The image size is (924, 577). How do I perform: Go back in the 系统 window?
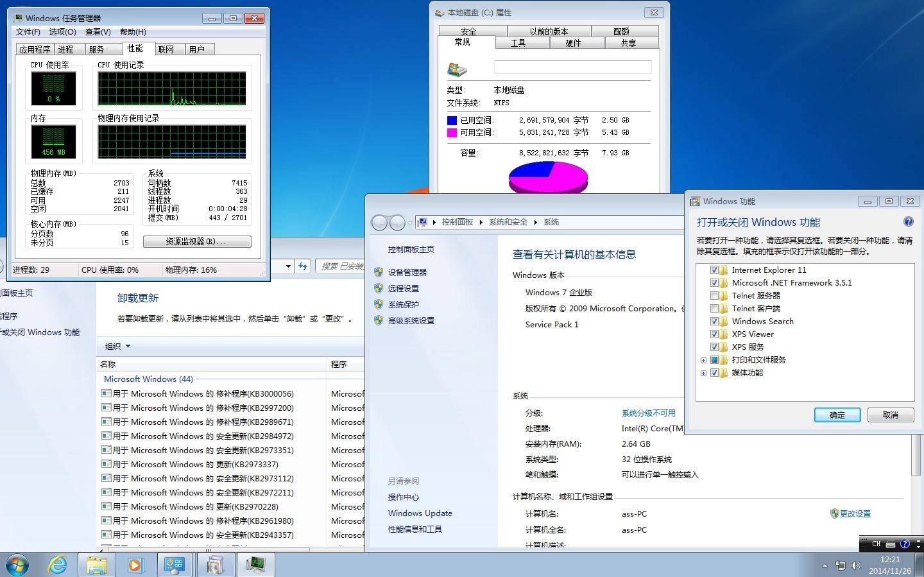pos(379,223)
